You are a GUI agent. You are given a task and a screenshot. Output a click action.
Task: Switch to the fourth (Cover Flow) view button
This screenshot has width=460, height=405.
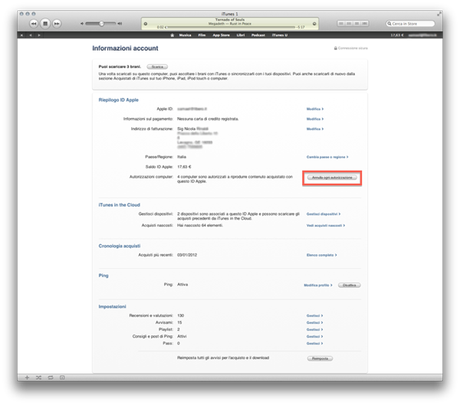365,24
